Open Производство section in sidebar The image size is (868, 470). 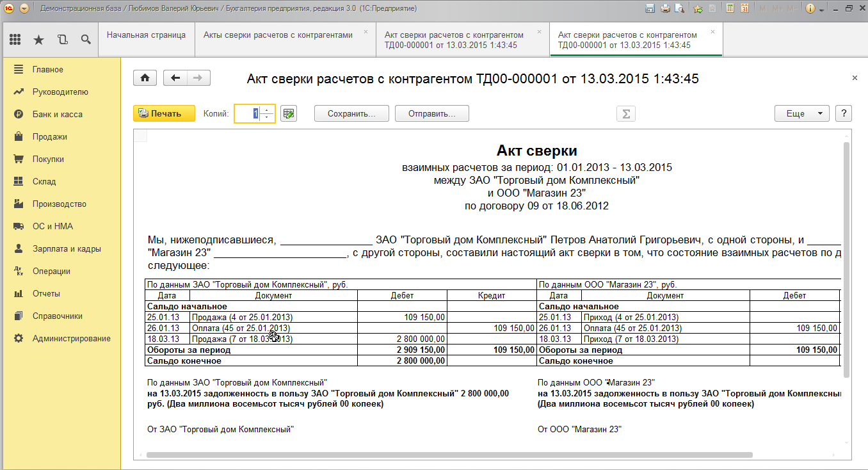60,204
